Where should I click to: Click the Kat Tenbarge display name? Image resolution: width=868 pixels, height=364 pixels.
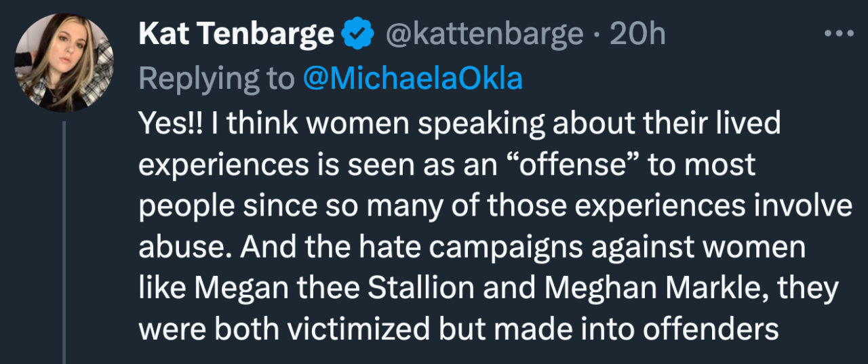coord(236,35)
